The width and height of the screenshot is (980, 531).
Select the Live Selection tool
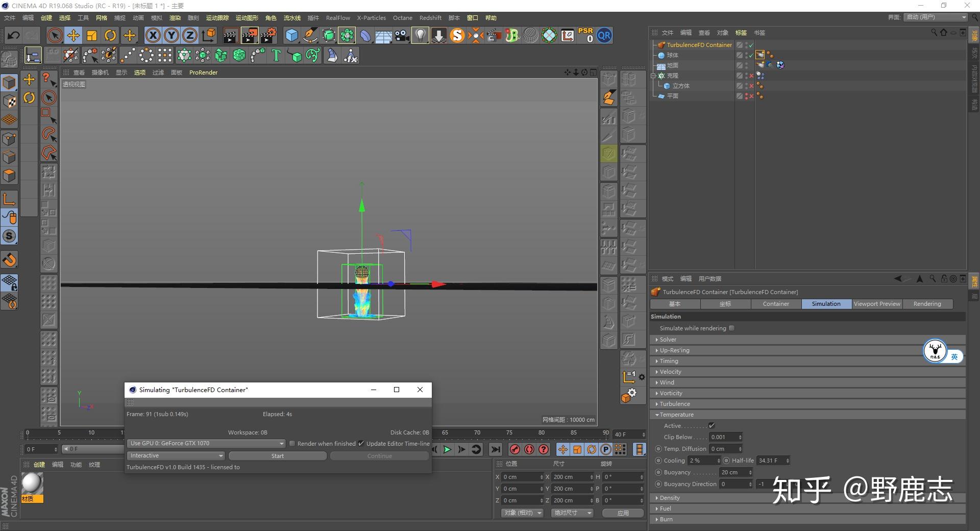tap(54, 35)
